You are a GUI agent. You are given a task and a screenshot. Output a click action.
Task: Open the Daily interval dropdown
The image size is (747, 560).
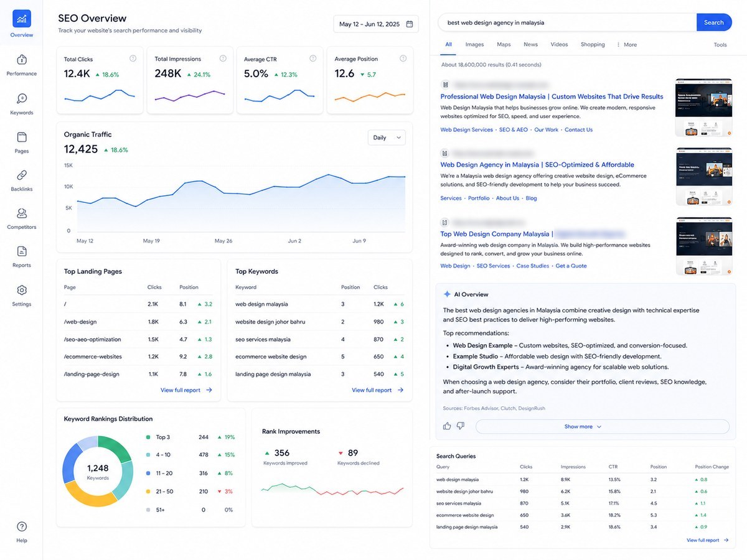pyautogui.click(x=387, y=138)
